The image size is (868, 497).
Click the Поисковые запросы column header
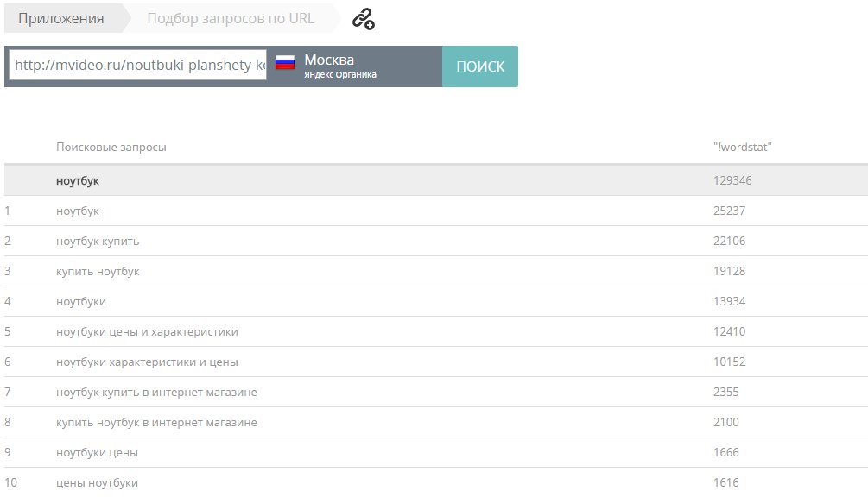point(111,147)
